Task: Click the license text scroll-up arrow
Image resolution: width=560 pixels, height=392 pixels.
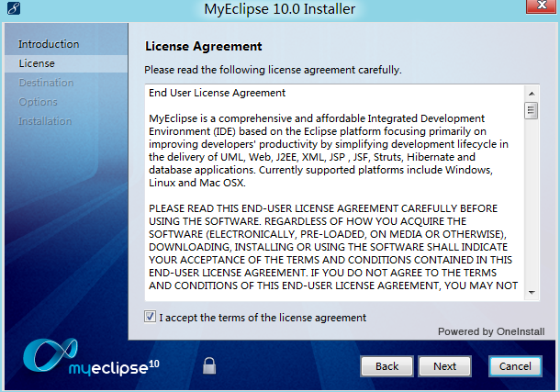Action: 532,94
